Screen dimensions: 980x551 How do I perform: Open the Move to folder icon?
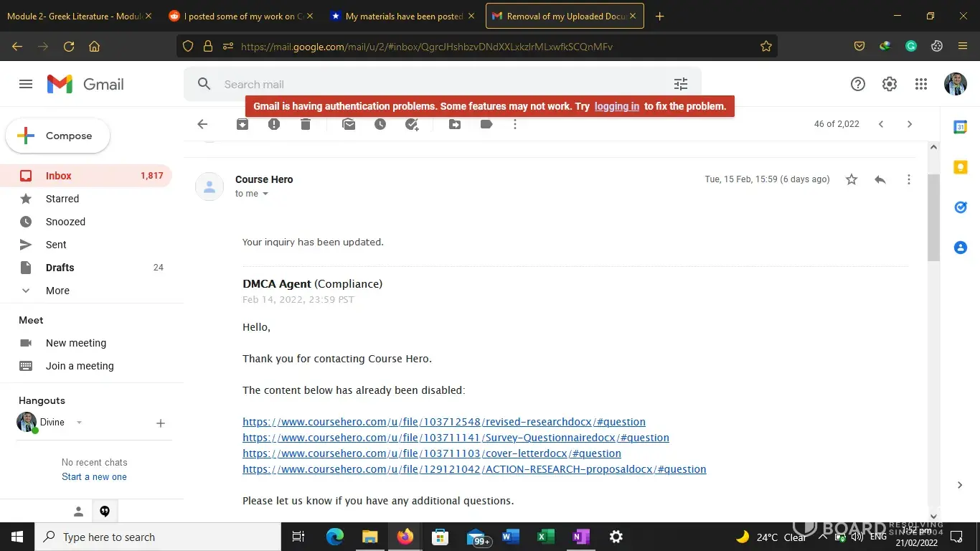coord(455,124)
